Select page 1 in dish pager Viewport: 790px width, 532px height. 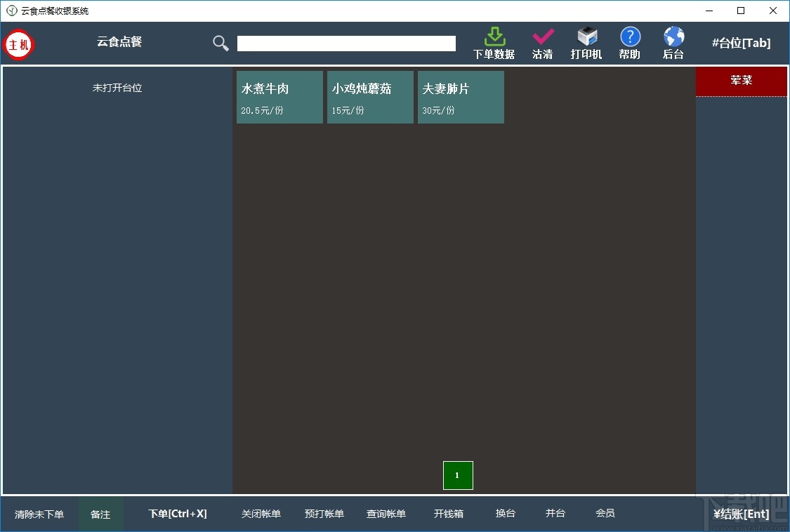(x=458, y=475)
